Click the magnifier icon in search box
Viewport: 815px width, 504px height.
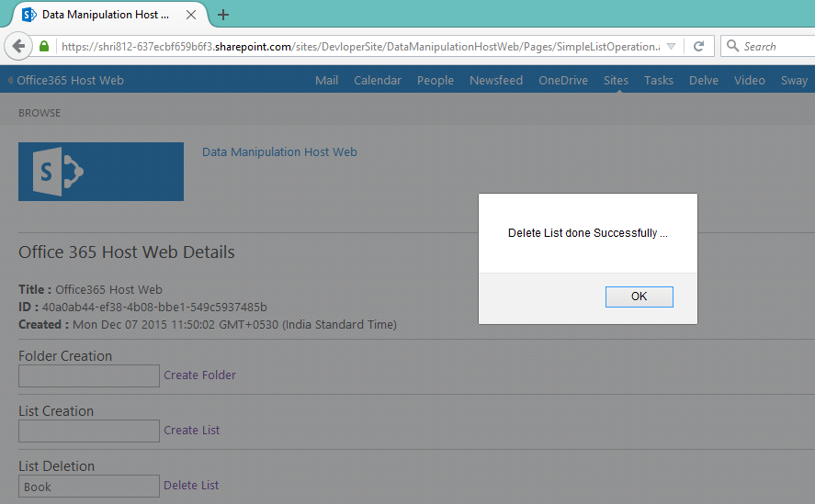click(x=732, y=46)
